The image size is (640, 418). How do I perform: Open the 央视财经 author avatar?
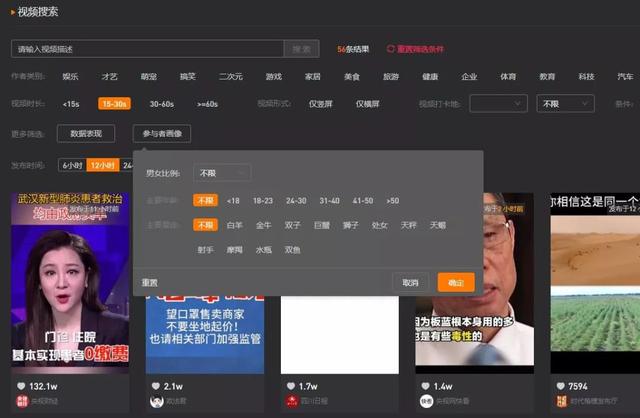pos(21,401)
